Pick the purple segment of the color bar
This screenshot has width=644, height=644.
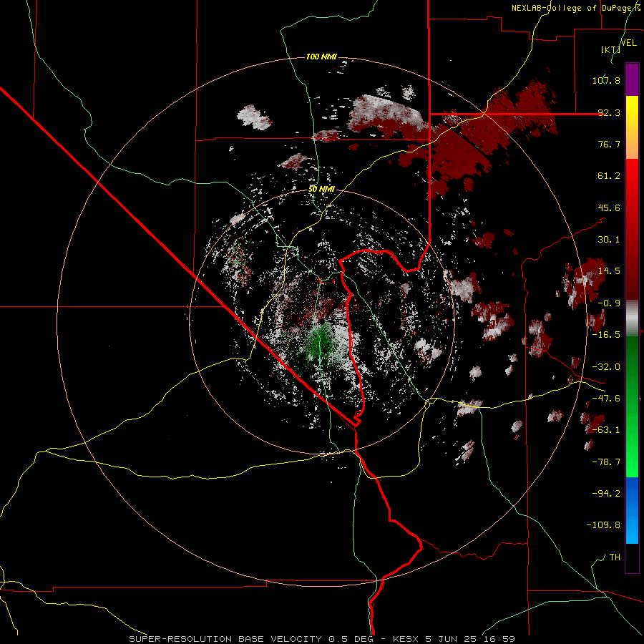[x=632, y=79]
